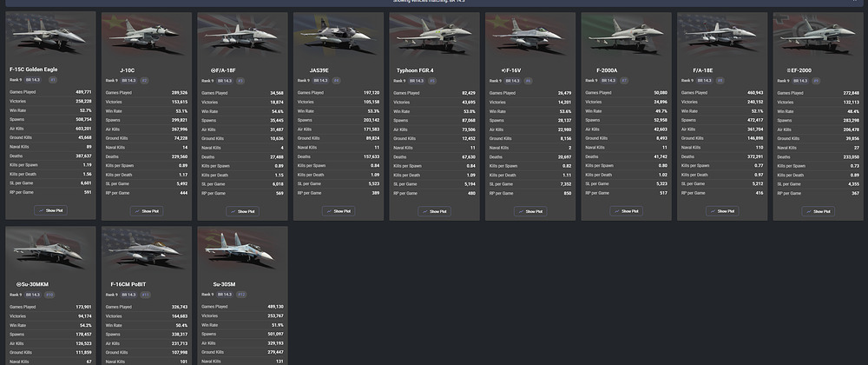868x365 pixels.
Task: Show the plot for F-2000A
Action: 626,211
